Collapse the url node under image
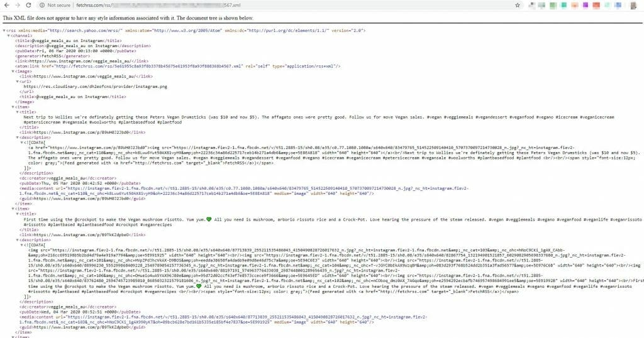This screenshot has width=644, height=338. click(17, 81)
